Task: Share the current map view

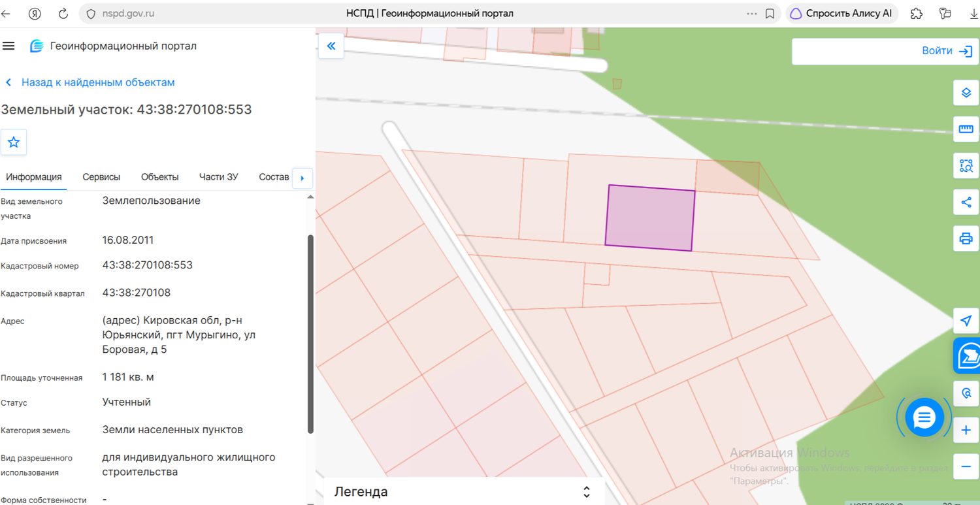Action: click(x=966, y=202)
